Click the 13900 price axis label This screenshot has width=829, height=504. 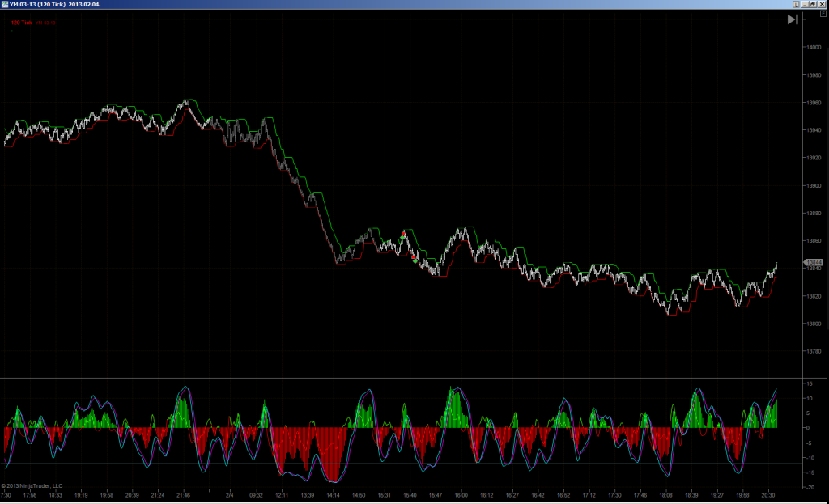click(x=814, y=185)
